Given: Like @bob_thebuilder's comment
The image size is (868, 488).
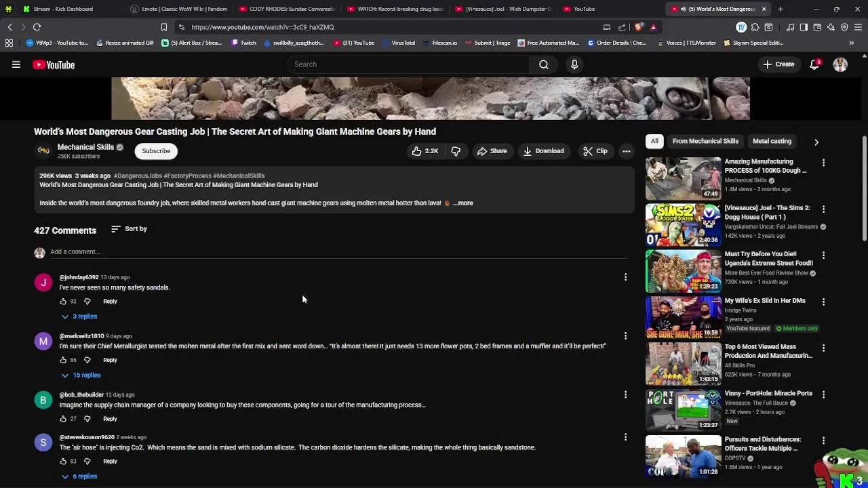Looking at the screenshot, I should click(63, 419).
